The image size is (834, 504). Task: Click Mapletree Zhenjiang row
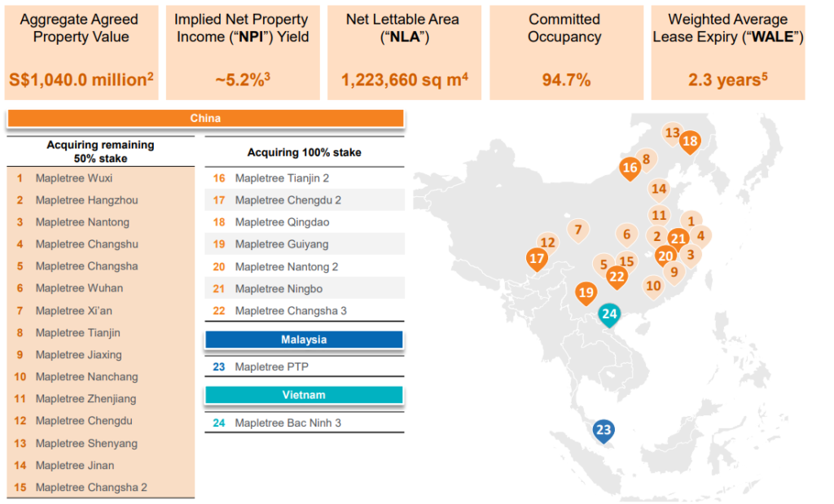[100, 399]
